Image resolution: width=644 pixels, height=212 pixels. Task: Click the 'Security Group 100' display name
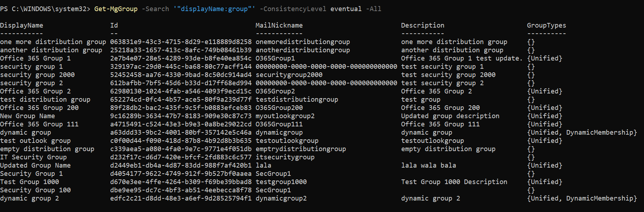[x=35, y=190]
